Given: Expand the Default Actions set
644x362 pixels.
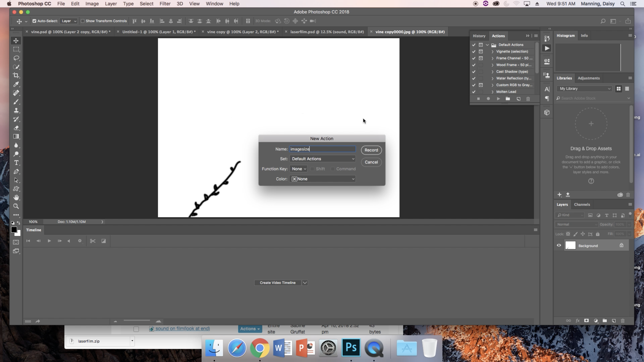Looking at the screenshot, I should (x=487, y=45).
